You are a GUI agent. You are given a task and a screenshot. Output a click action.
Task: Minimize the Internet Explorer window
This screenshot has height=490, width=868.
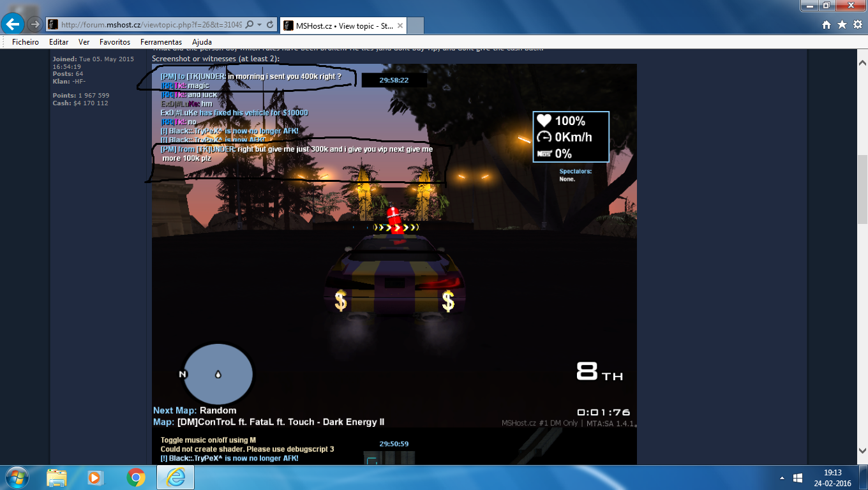pyautogui.click(x=809, y=5)
